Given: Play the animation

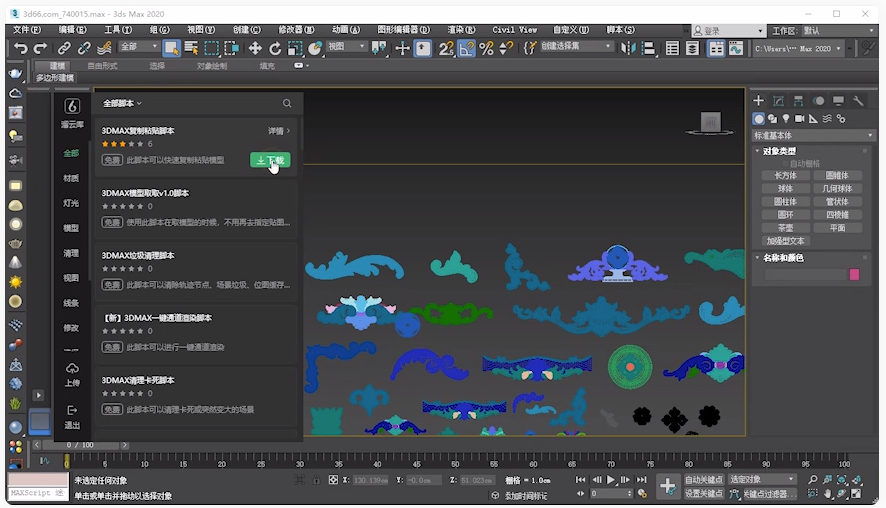Looking at the screenshot, I should pos(611,480).
